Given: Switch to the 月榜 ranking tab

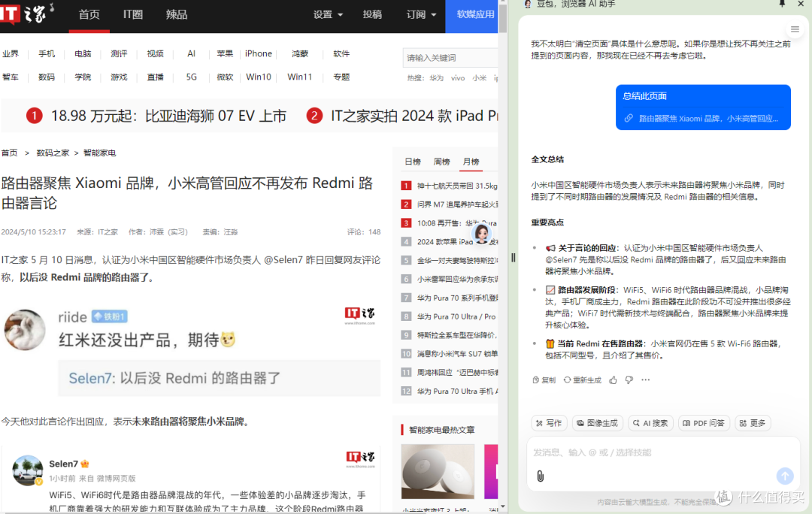Looking at the screenshot, I should (471, 162).
